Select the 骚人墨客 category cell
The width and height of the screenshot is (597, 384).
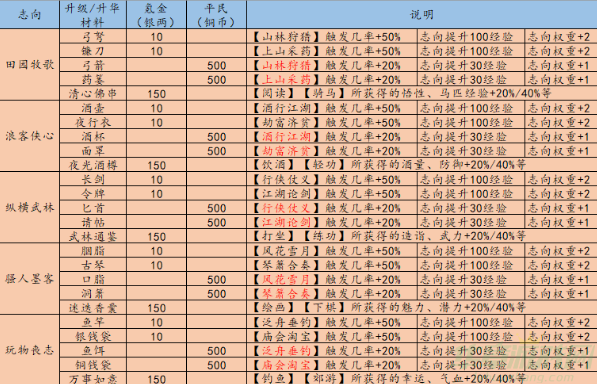[29, 279]
